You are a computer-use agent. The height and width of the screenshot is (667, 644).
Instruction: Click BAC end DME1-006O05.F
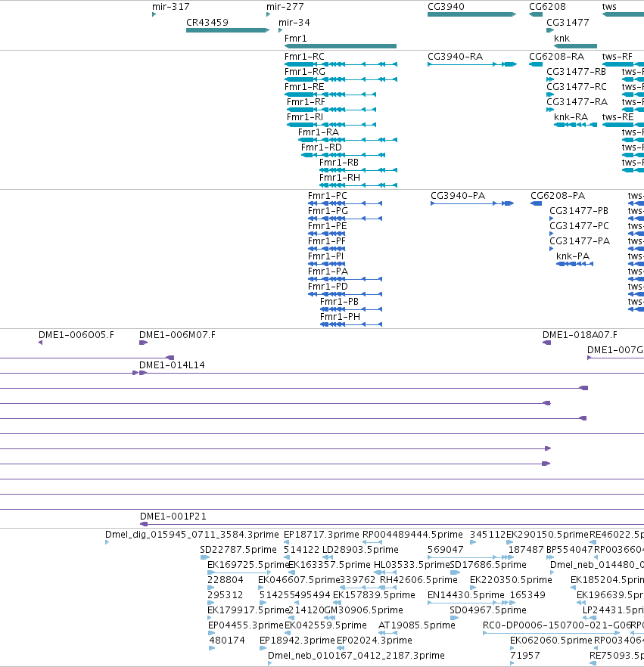[x=40, y=343]
